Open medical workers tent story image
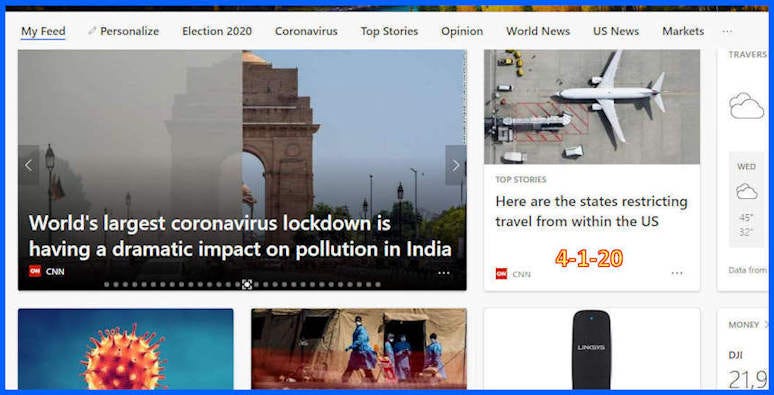The image size is (774, 395). pos(359,349)
